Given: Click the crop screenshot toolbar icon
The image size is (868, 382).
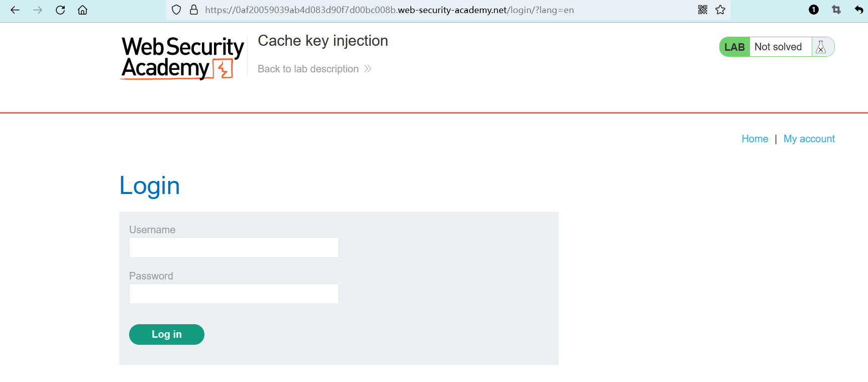Looking at the screenshot, I should pos(836,10).
